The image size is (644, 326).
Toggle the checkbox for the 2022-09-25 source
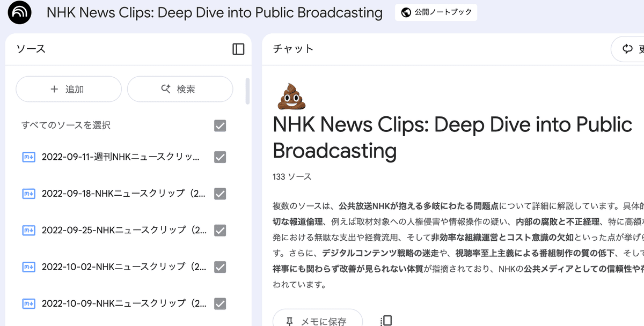(x=219, y=230)
